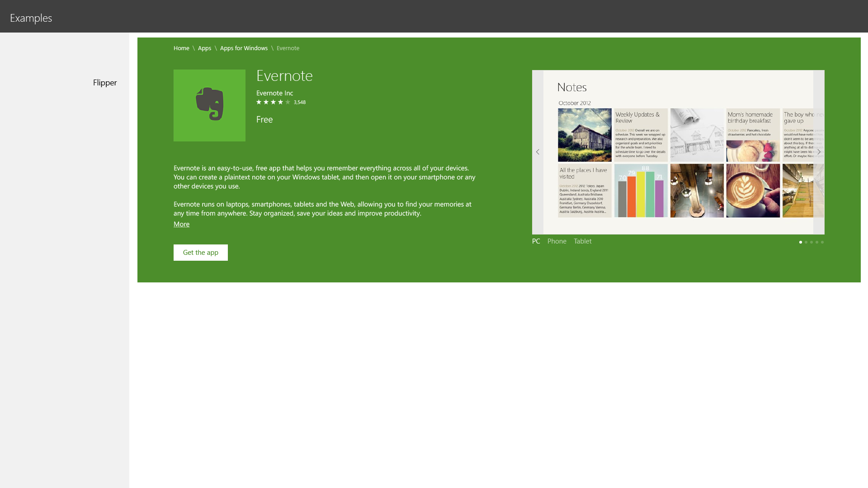Go to Apps in breadcrumb
Viewport: 868px width, 488px height.
click(204, 48)
